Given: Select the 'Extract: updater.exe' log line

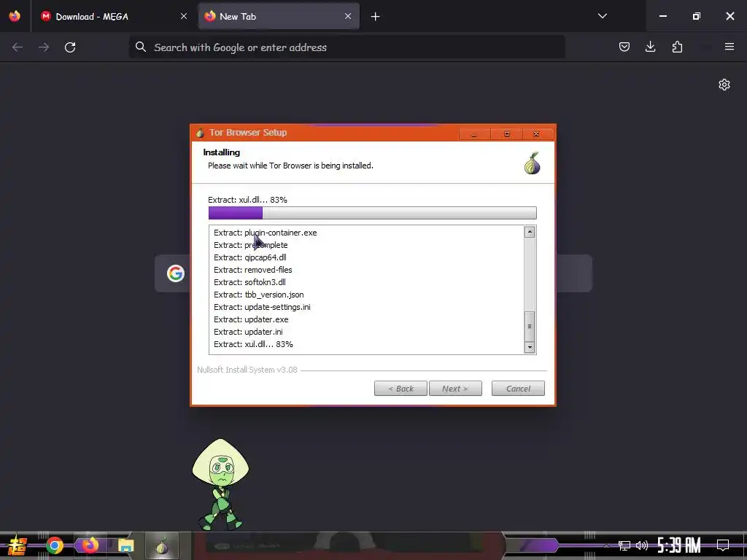Looking at the screenshot, I should click(251, 319).
